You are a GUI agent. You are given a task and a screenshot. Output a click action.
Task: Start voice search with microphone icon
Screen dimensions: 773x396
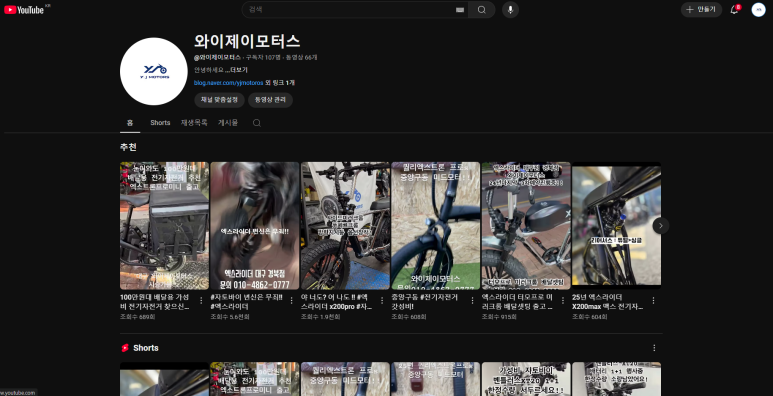pos(510,10)
